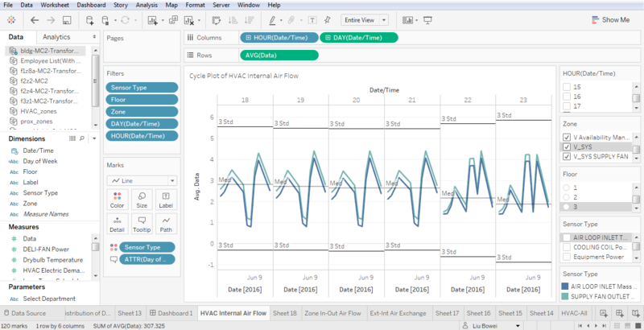The width and height of the screenshot is (644, 330).
Task: Expand the HOUR(Date/Time) column pill
Action: coord(249,38)
